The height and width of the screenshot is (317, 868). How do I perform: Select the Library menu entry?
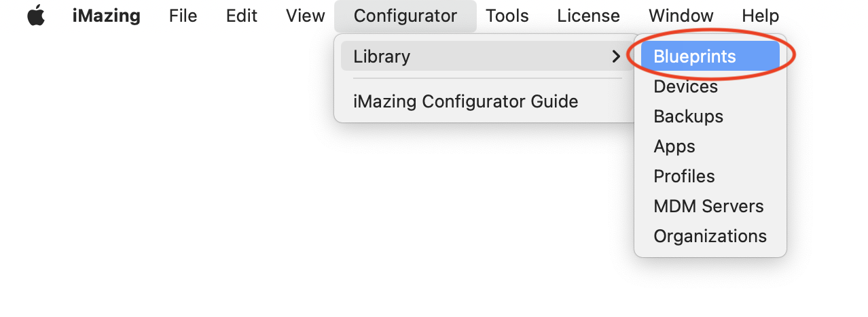tap(382, 56)
